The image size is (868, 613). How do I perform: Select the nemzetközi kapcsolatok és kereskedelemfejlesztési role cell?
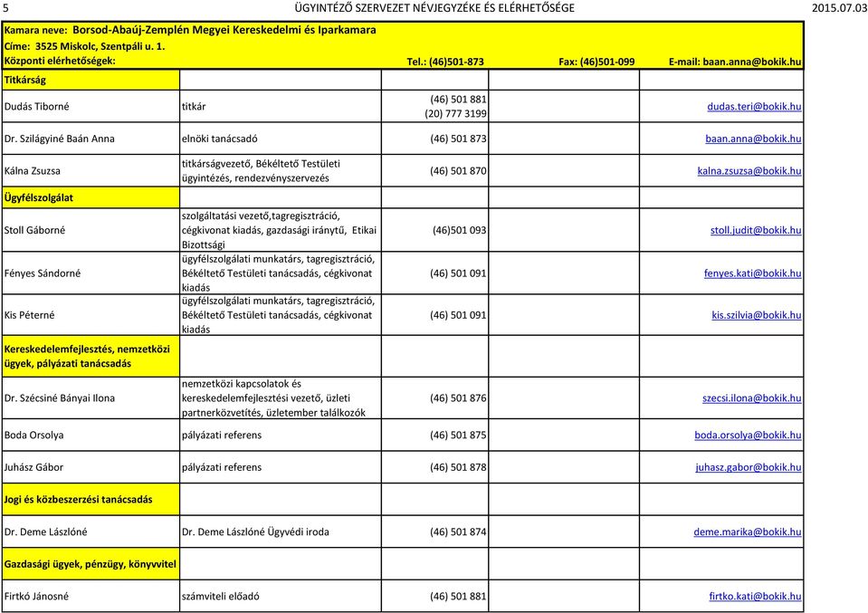pyautogui.click(x=281, y=397)
